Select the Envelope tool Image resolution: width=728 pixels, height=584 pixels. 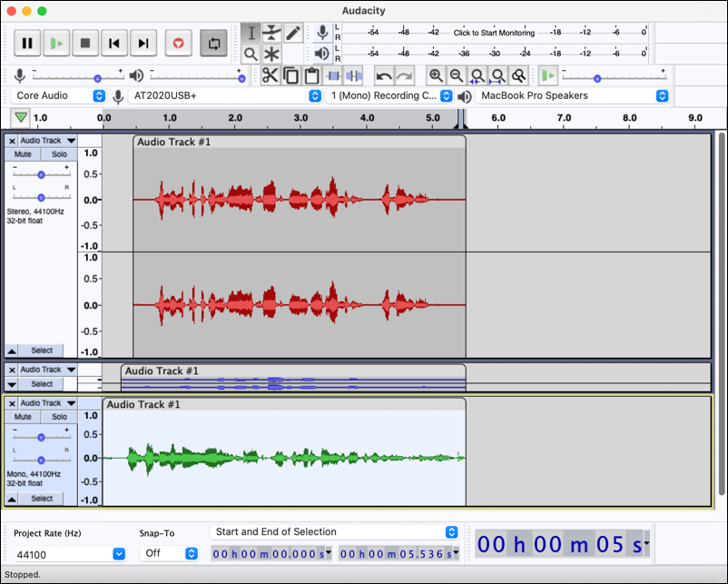271,33
